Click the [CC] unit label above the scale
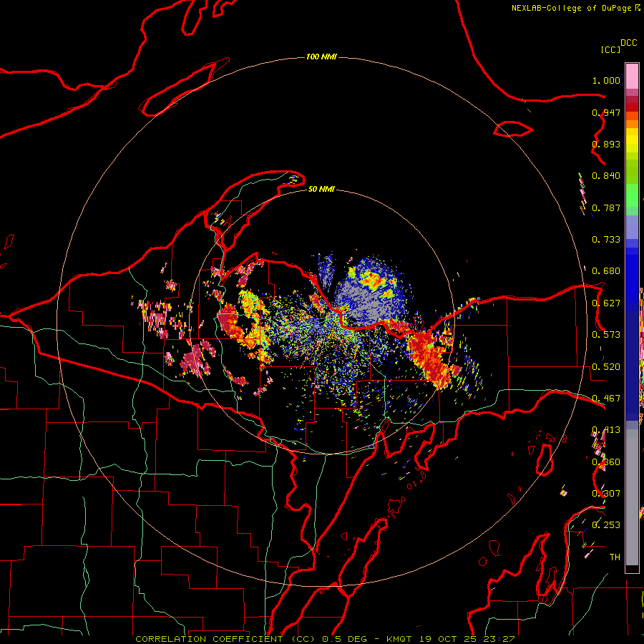Image resolution: width=644 pixels, height=644 pixels. pos(610,49)
